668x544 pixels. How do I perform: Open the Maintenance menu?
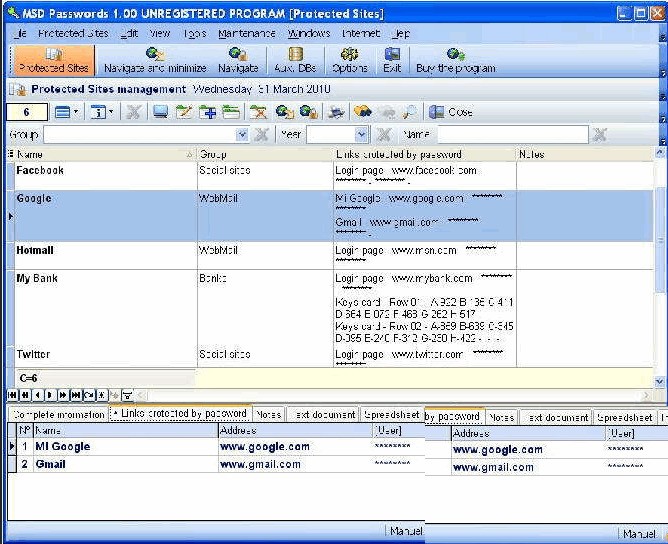click(247, 34)
